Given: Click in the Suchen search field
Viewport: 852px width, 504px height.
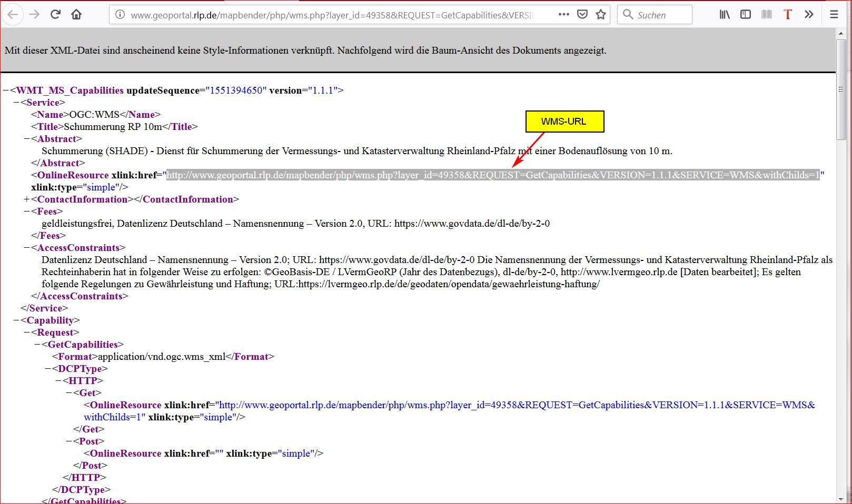Looking at the screenshot, I should click(661, 15).
